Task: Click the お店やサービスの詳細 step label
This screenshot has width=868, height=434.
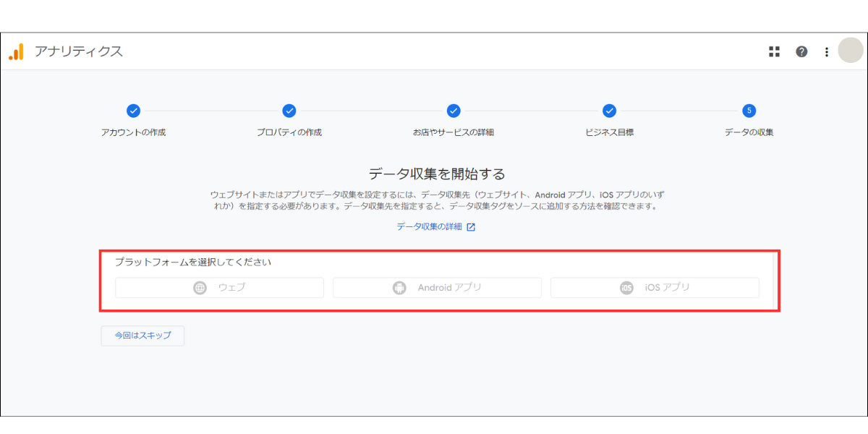Action: tap(454, 132)
